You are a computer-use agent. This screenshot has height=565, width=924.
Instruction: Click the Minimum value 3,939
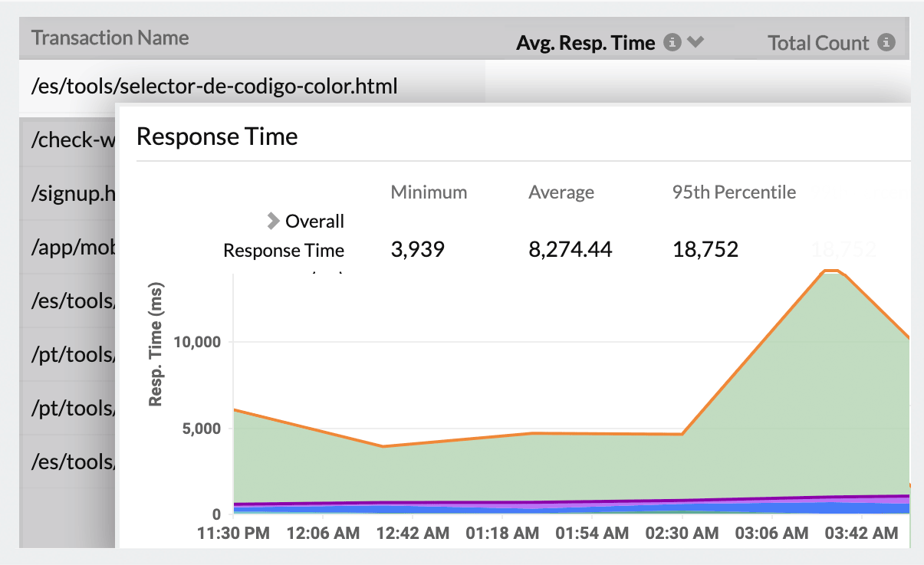[416, 248]
